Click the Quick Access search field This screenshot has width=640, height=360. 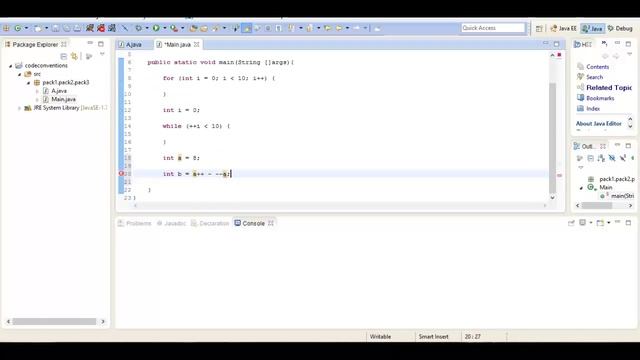tap(493, 28)
